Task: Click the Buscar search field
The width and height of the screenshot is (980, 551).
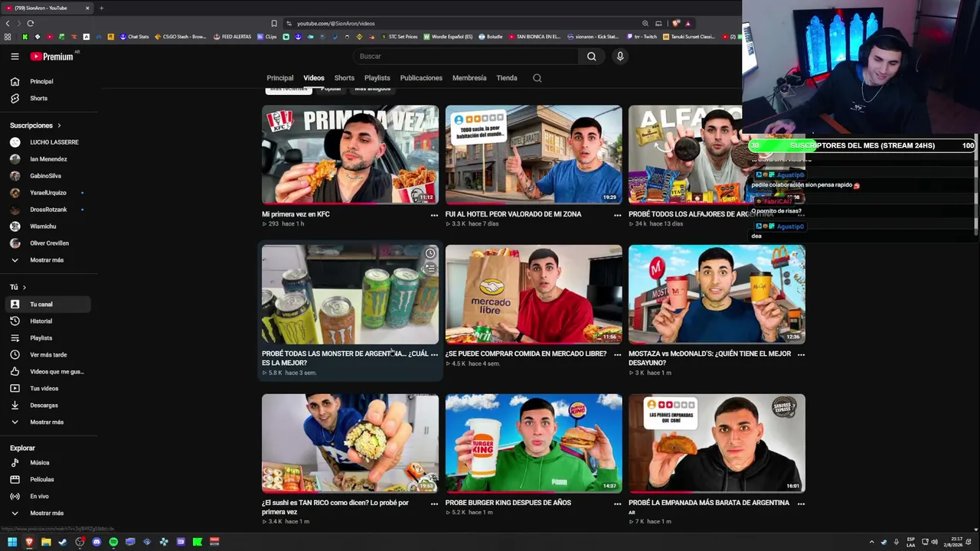Action: pos(467,56)
